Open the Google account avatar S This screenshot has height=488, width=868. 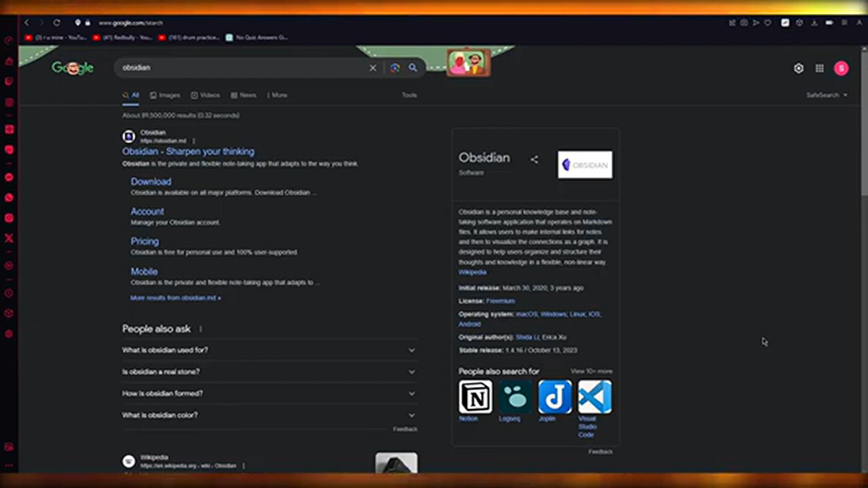point(841,68)
